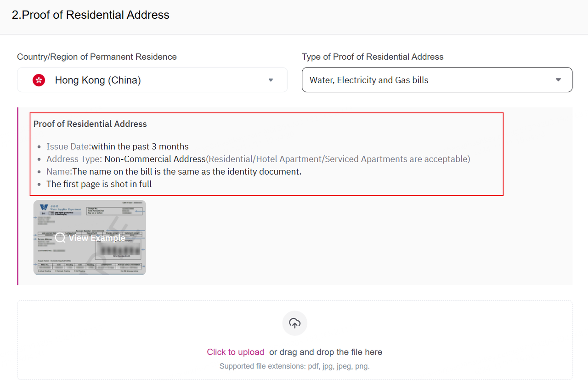Click the 'Name' requirement line

(x=174, y=171)
